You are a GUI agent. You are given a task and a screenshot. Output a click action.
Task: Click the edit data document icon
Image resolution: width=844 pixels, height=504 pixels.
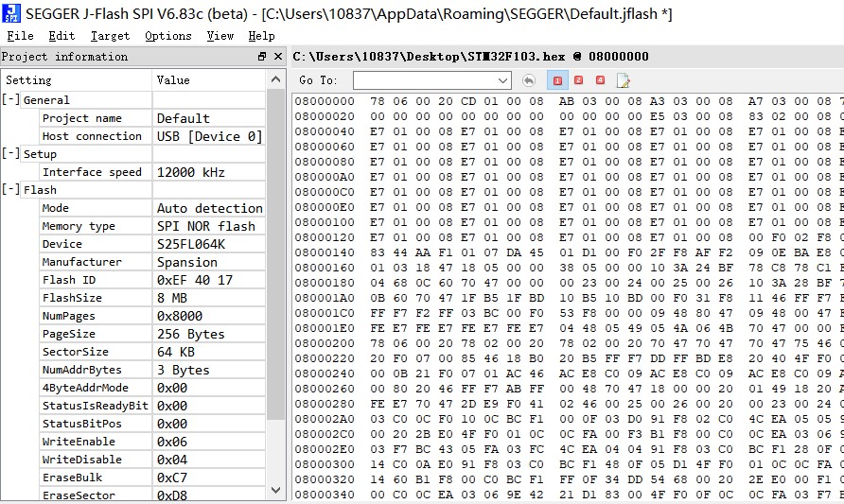(623, 80)
